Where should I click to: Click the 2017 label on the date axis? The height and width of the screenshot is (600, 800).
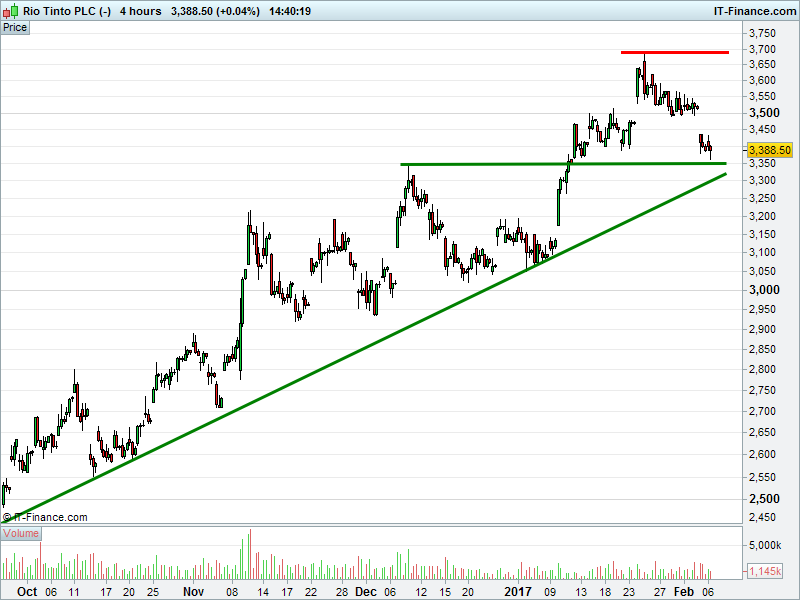pyautogui.click(x=518, y=592)
